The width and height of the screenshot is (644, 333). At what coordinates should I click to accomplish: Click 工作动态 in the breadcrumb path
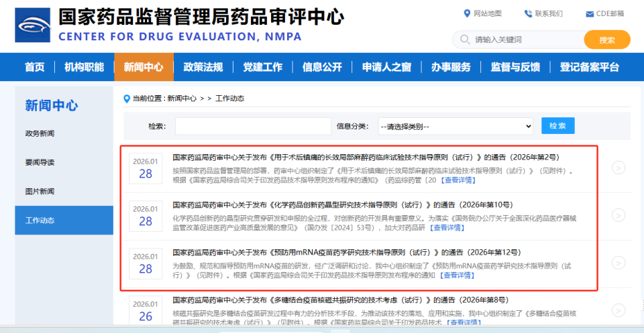(230, 99)
